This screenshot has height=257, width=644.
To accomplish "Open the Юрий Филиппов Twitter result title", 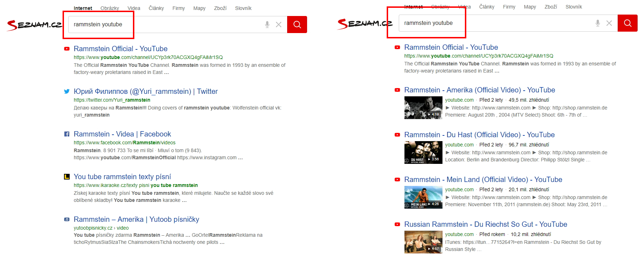I will tap(146, 91).
